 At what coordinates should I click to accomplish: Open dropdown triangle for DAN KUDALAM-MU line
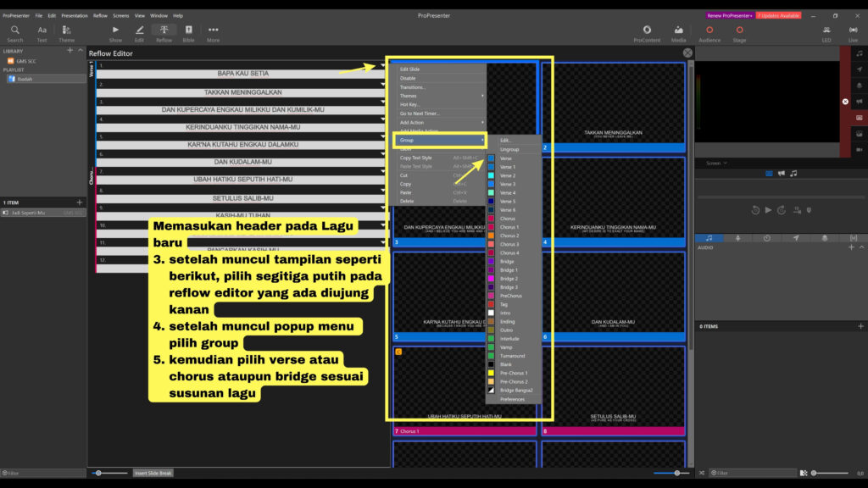click(x=382, y=154)
